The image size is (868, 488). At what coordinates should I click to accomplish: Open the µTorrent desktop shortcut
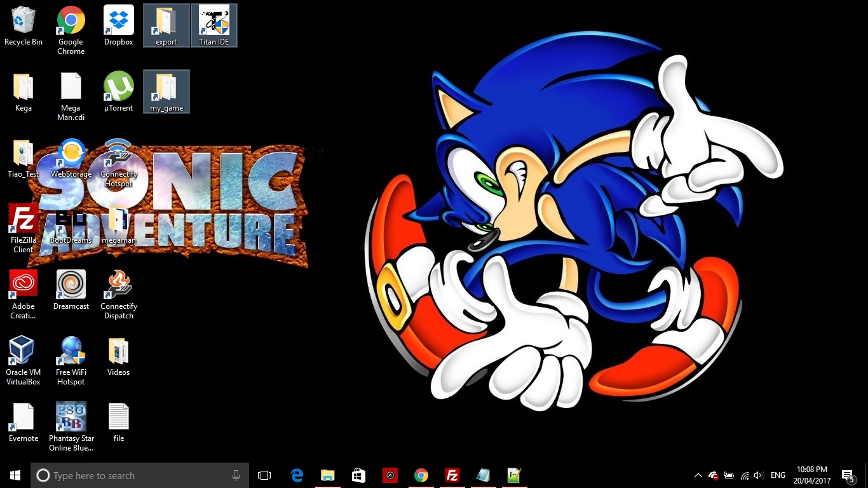(x=119, y=91)
